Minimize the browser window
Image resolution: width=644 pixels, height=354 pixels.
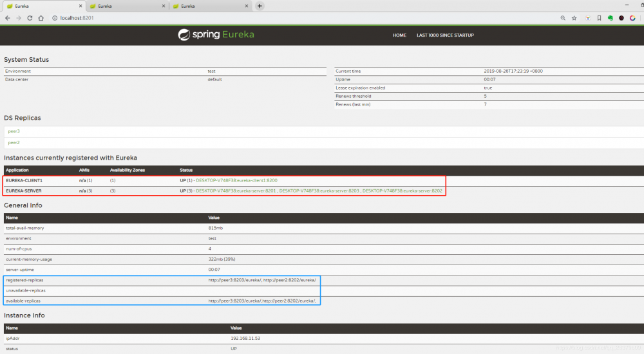click(x=627, y=5)
